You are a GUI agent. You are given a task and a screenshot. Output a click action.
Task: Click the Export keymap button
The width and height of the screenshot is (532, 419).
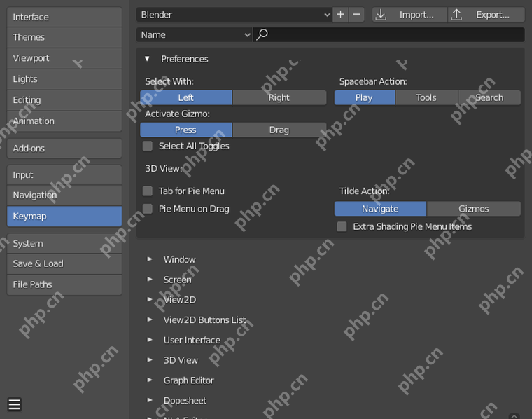click(486, 15)
